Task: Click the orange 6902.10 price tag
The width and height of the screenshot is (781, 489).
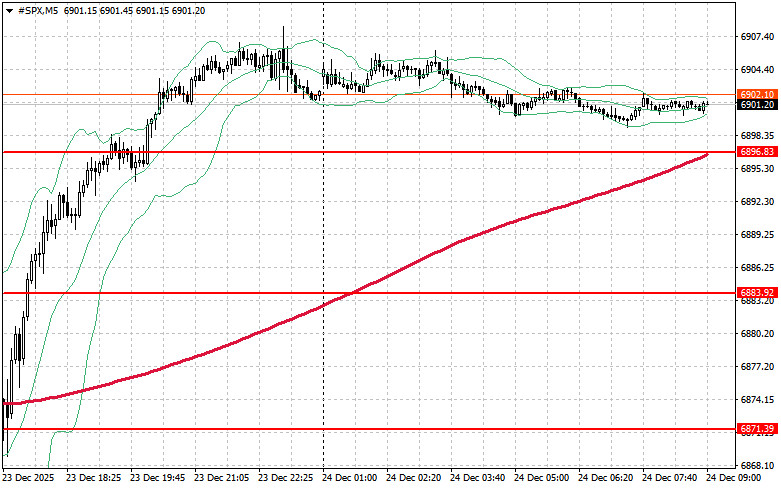Action: pos(757,94)
